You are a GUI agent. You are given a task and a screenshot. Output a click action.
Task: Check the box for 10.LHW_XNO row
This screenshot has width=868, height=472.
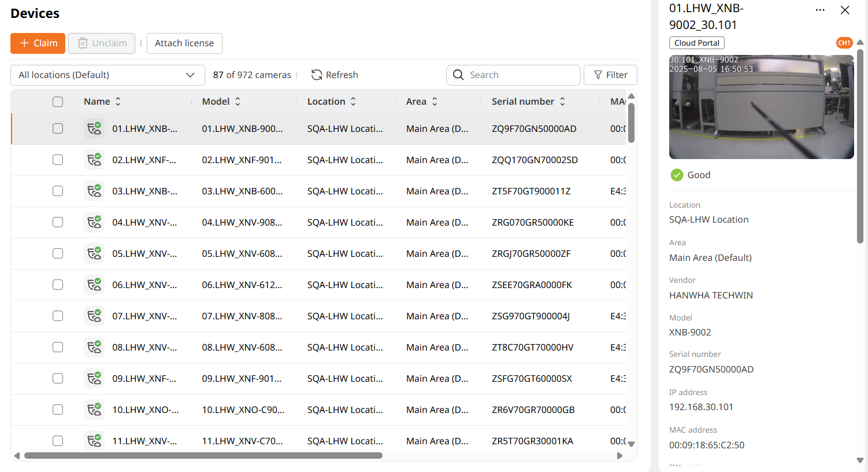point(58,410)
